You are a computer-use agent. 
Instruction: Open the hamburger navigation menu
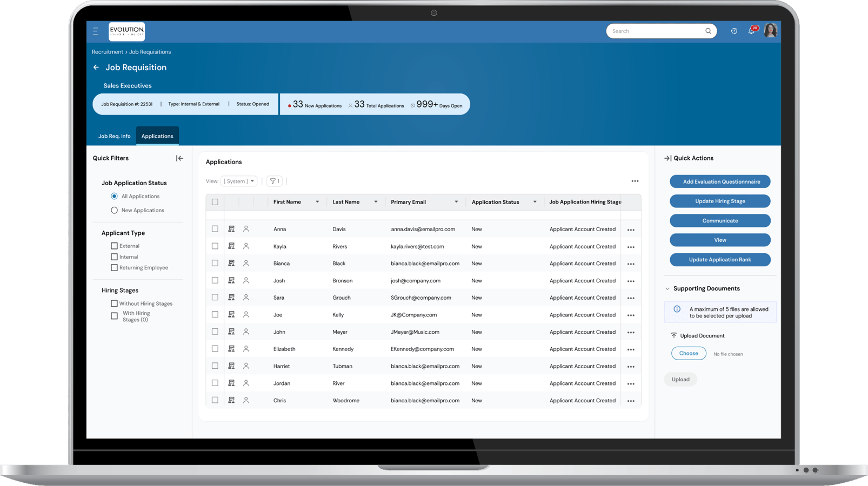[x=95, y=31]
